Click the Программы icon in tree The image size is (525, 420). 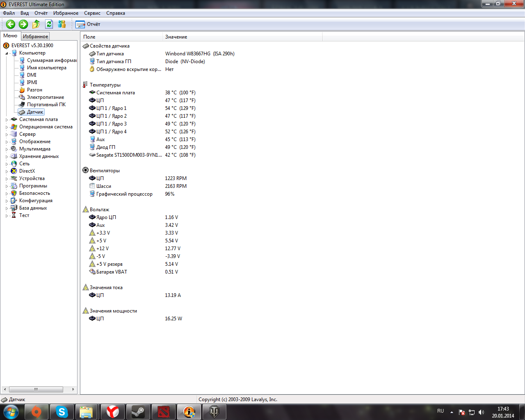(x=14, y=186)
